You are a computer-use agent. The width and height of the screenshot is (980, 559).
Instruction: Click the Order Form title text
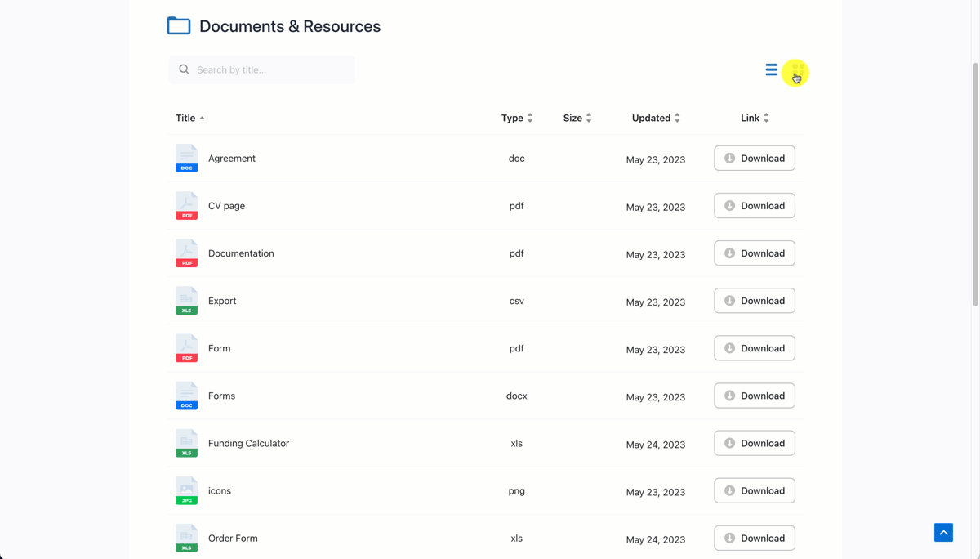pyautogui.click(x=233, y=538)
